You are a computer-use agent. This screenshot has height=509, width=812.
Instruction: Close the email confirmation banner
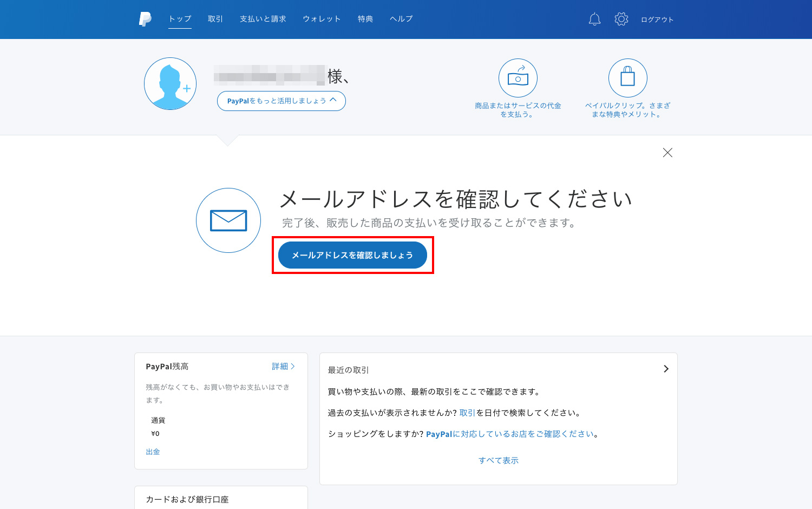[x=667, y=153]
